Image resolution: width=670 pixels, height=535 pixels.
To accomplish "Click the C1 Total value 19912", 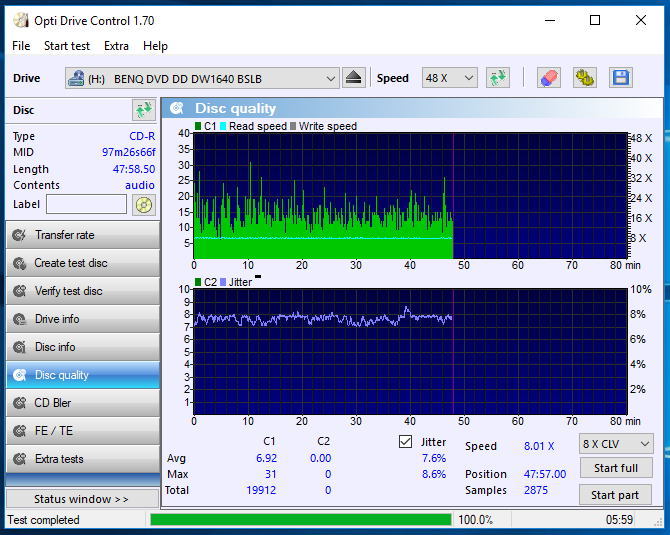I will [x=261, y=490].
